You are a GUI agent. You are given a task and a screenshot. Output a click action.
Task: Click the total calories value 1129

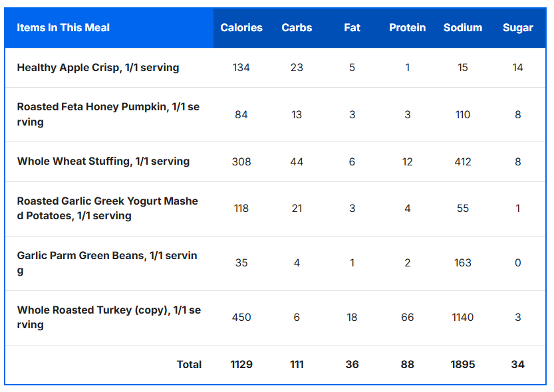pyautogui.click(x=241, y=364)
